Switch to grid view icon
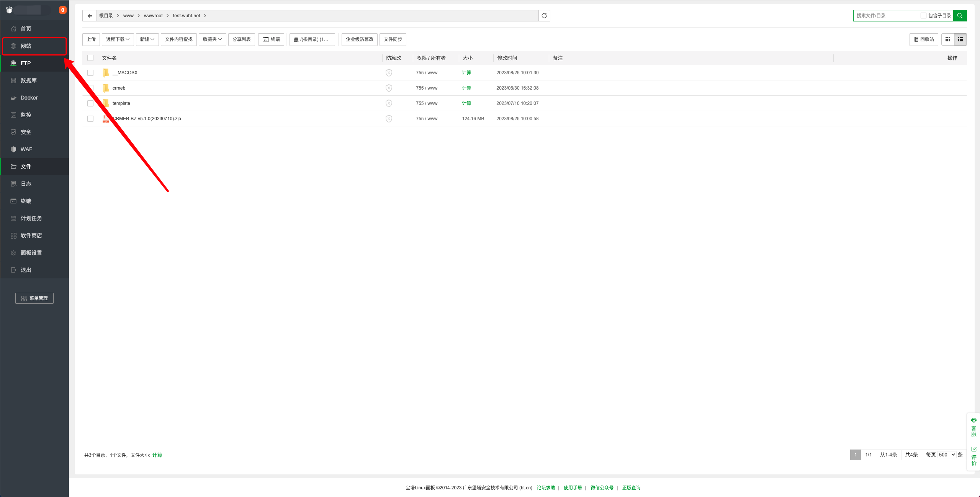Viewport: 980px width, 497px height. (x=947, y=39)
